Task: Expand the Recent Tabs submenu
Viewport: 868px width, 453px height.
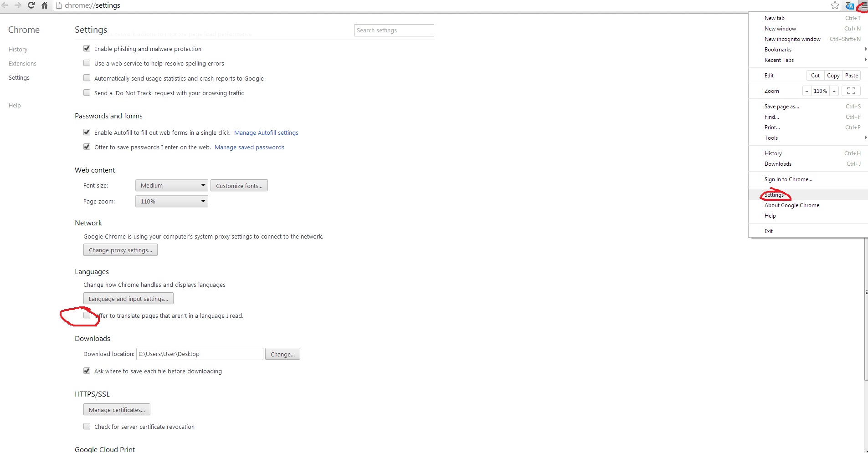Action: click(808, 60)
